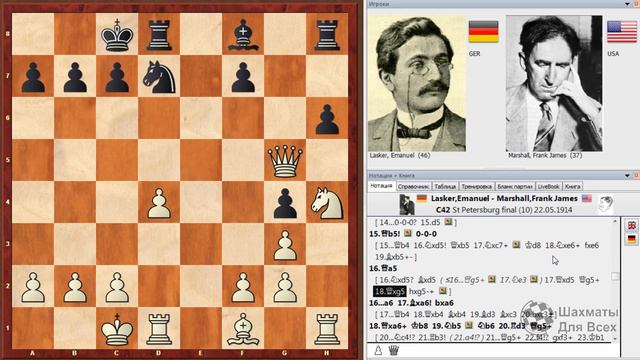
Task: Jump to variation move 16.Nxd5!
Action: 431,245
